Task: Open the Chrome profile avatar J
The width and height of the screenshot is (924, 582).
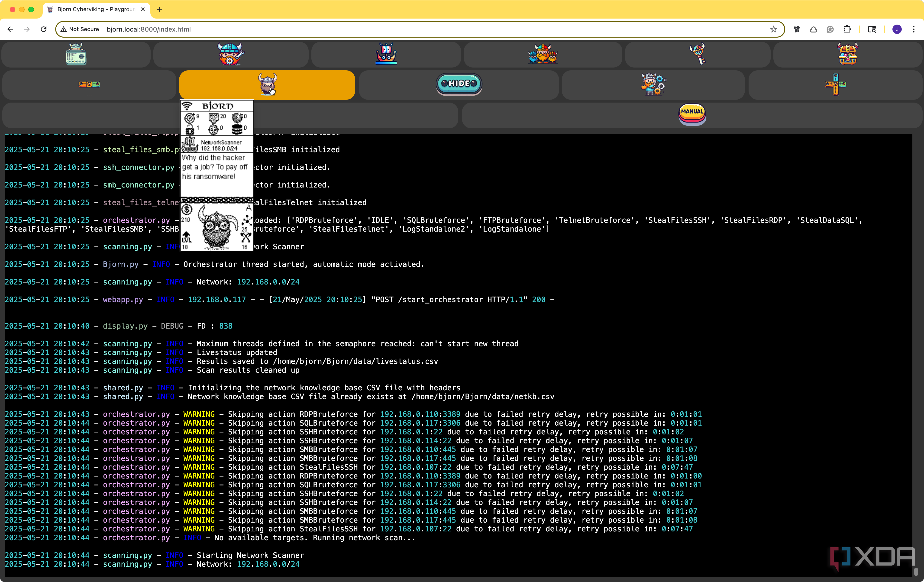Action: 897,29
